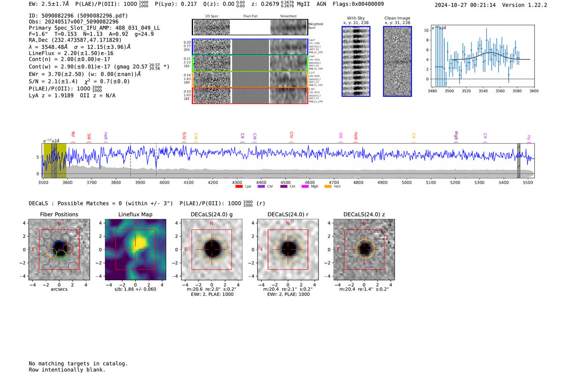
Task: Click the EW: 2.5±1.7Å header value
Action: [x=49, y=4]
